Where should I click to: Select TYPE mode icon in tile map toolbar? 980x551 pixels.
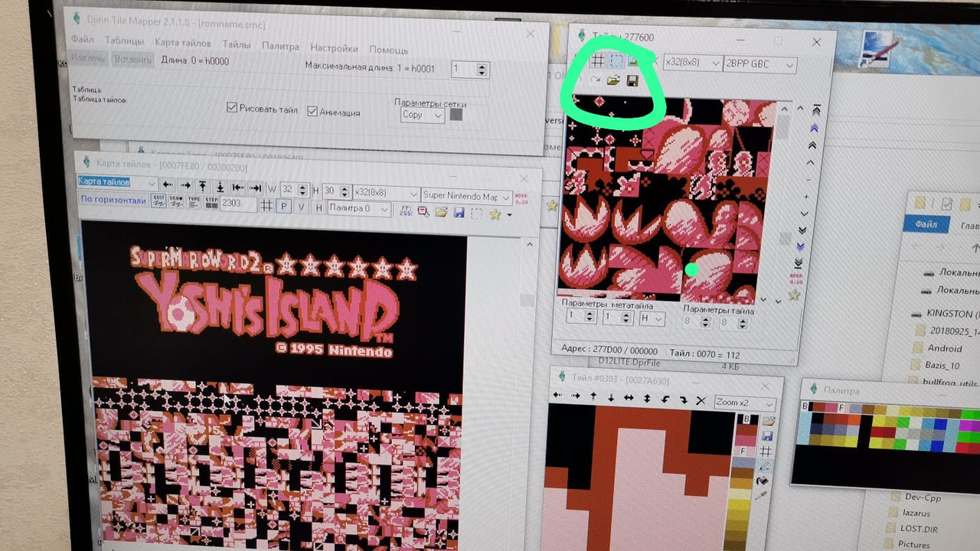194,203
